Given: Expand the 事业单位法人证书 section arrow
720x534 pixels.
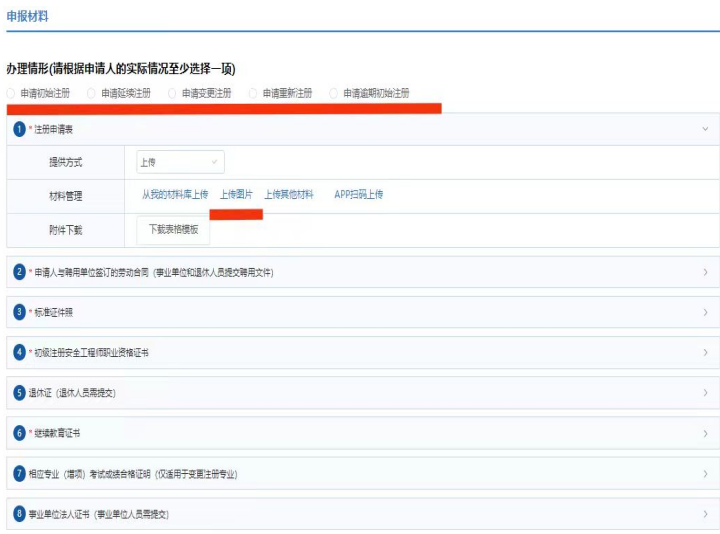Looking at the screenshot, I should pyautogui.click(x=705, y=514).
